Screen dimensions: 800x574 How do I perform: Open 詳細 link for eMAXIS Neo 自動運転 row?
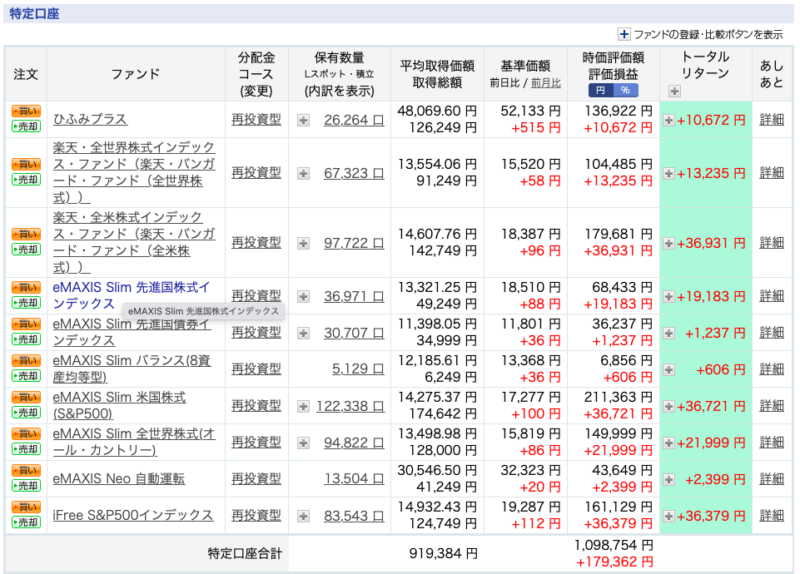coord(771,479)
